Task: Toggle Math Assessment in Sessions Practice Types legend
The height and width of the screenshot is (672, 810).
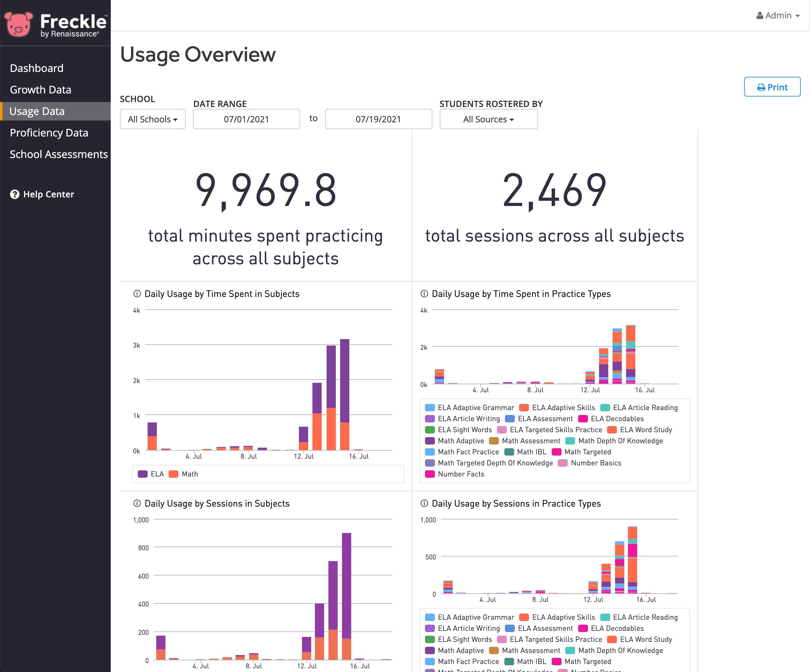Action: [525, 650]
